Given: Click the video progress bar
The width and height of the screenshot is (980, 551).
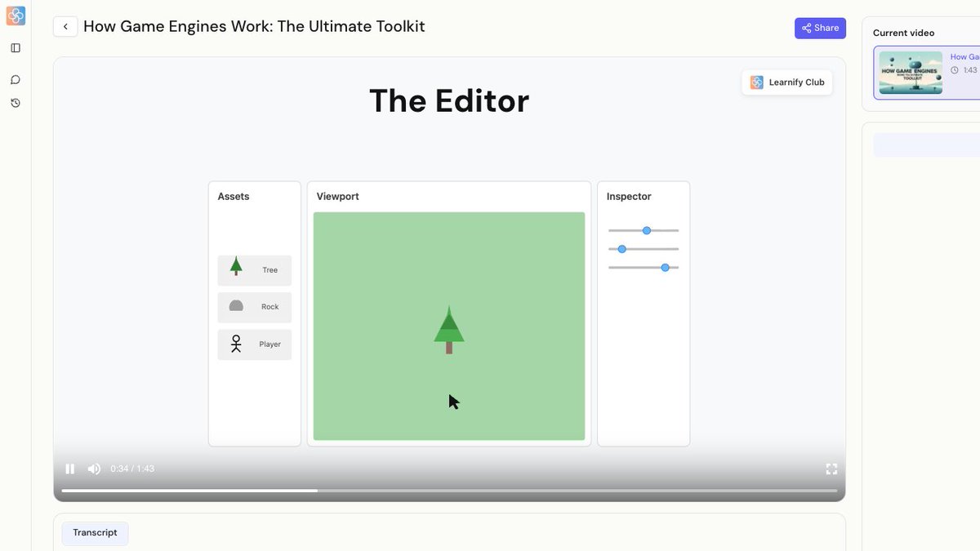Looking at the screenshot, I should point(449,491).
